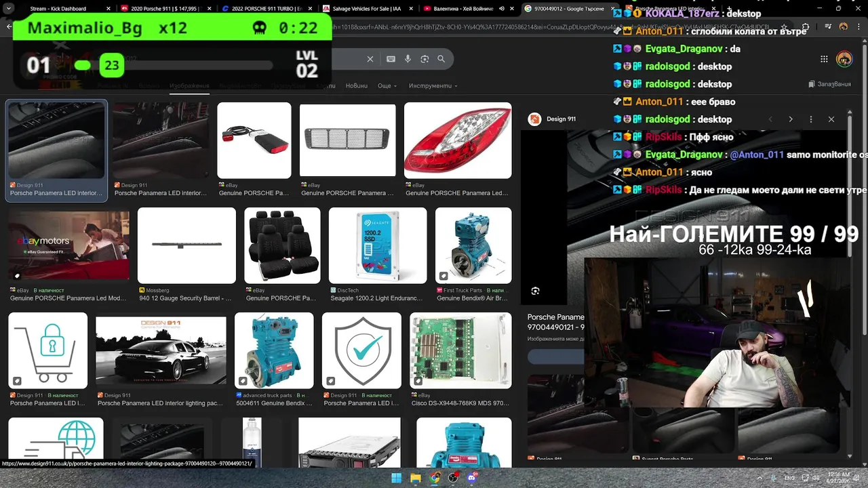868x488 pixels.
Task: Open OBS Studio from the taskbar
Action: [454, 478]
